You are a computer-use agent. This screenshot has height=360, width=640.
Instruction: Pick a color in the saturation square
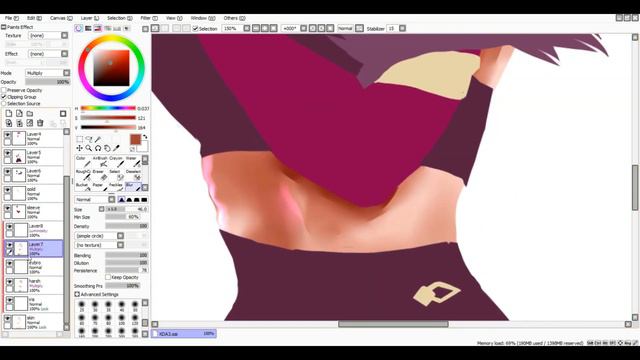pyautogui.click(x=111, y=68)
